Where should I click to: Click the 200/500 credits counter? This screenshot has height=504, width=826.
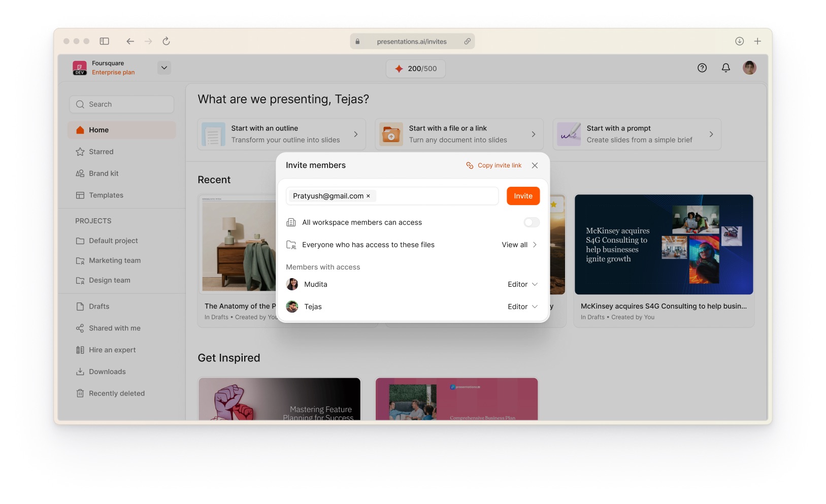pyautogui.click(x=416, y=69)
